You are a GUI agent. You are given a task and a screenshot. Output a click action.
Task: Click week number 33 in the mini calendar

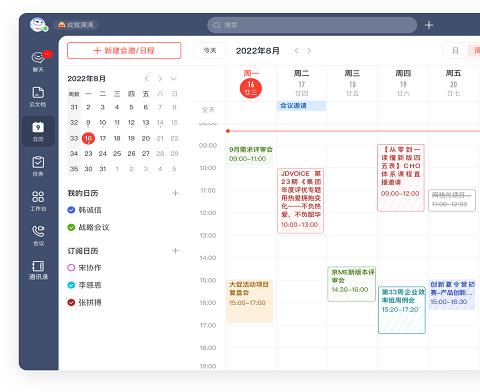tap(74, 138)
